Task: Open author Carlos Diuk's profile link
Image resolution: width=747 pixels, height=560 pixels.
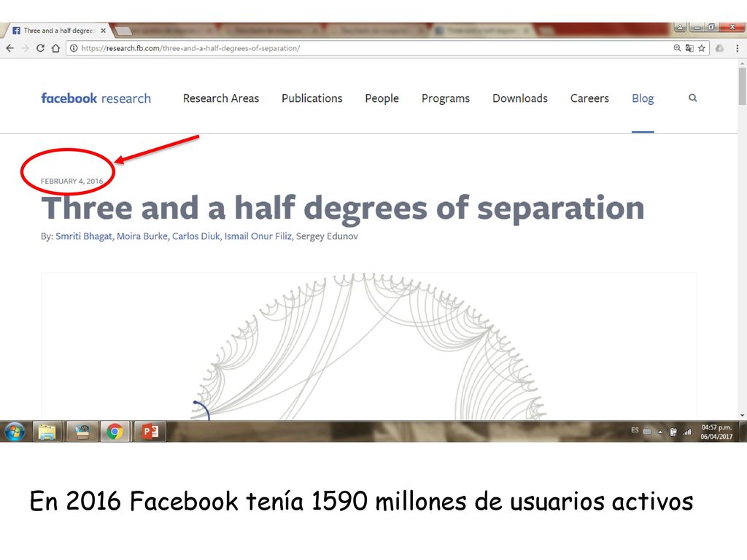Action: (196, 236)
